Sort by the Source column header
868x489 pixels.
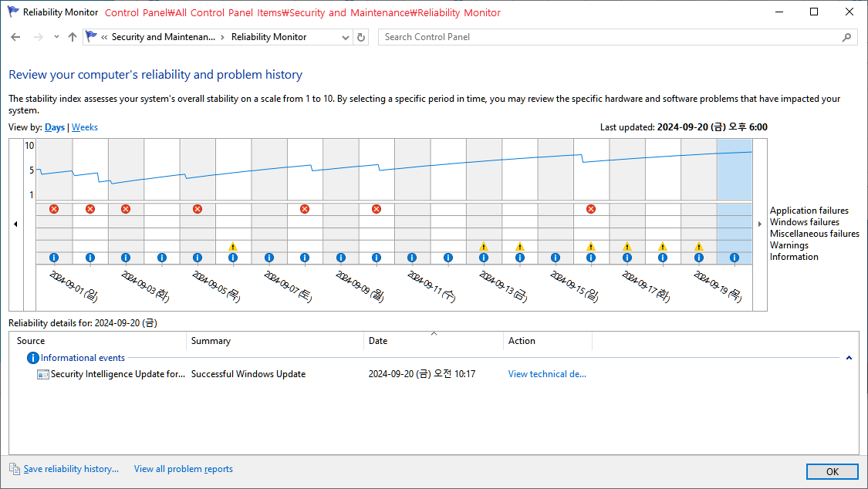pos(97,341)
